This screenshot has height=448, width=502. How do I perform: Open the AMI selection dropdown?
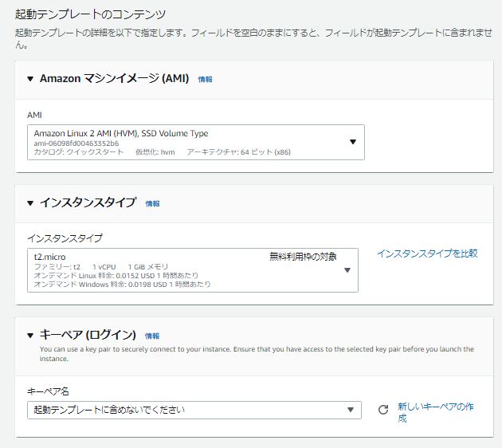[196, 142]
